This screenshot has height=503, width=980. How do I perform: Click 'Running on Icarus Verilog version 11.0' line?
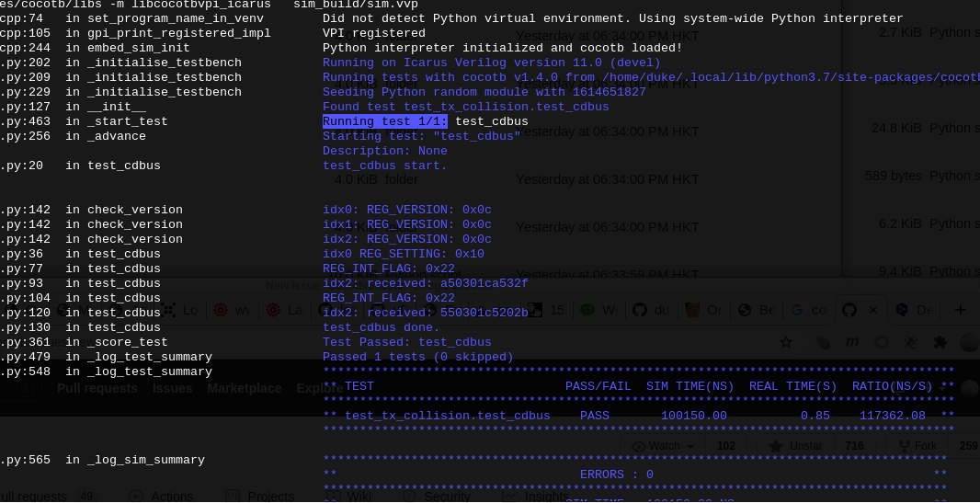coord(491,63)
